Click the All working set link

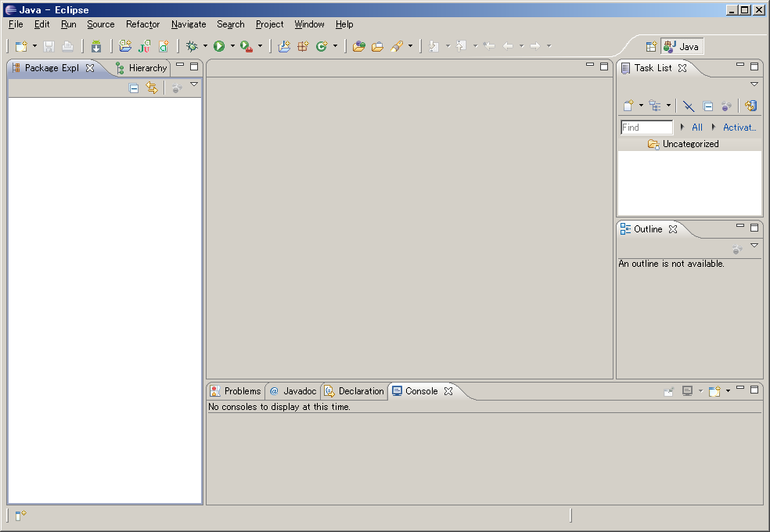tap(696, 128)
